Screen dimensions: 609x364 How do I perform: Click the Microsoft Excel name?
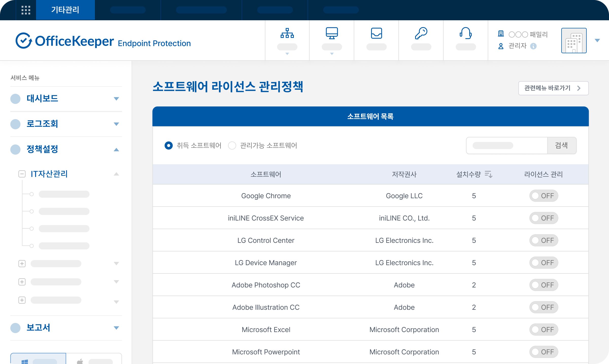[x=266, y=330]
